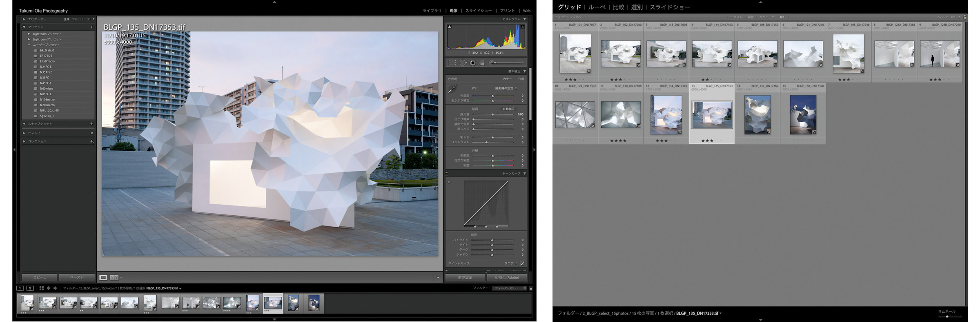Viewport: 980px width, 322px height.
Task: Select BLGP_137_DN17369 thumbnail in grid
Action: click(x=757, y=115)
